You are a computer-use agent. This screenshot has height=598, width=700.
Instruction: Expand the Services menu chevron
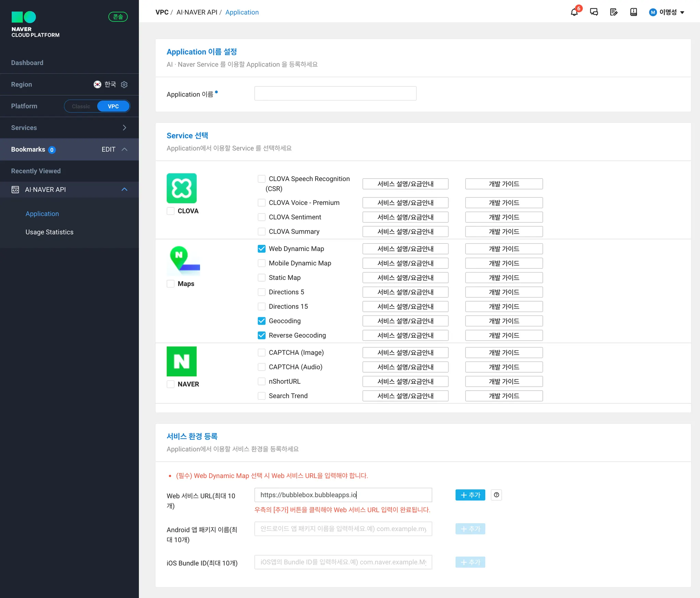(x=124, y=128)
